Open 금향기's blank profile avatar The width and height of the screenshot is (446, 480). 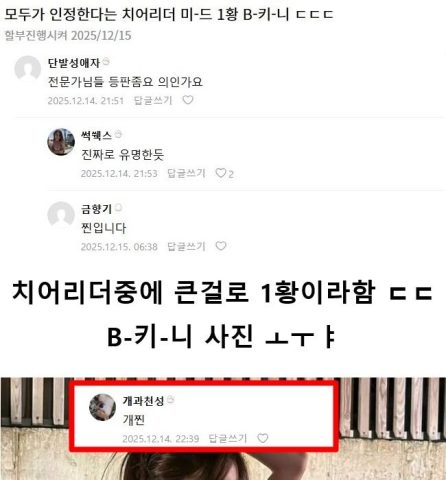tap(61, 215)
